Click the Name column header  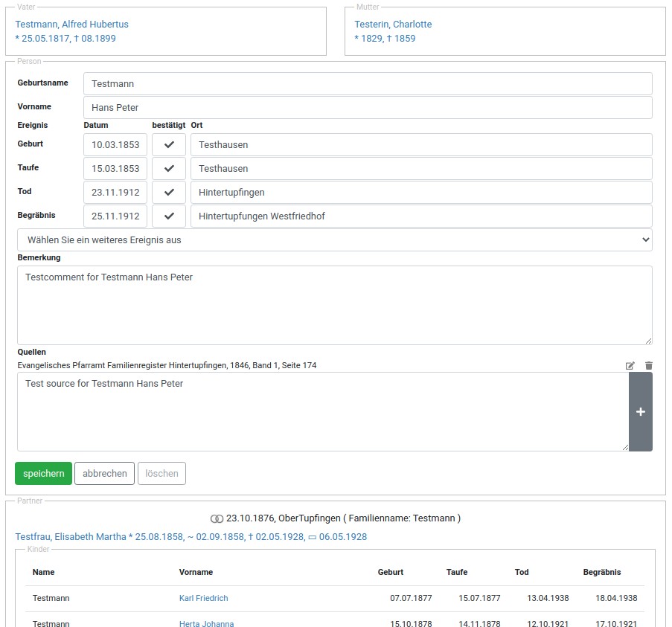(43, 572)
